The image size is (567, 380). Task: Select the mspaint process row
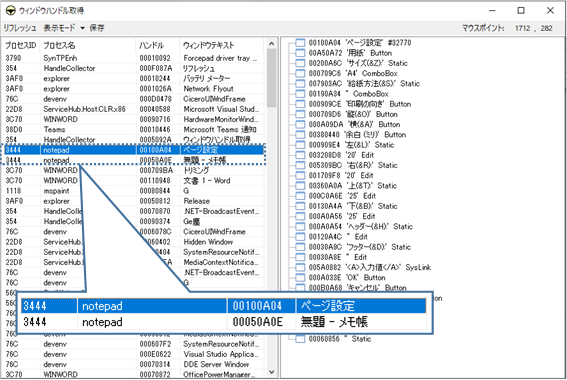click(x=134, y=191)
